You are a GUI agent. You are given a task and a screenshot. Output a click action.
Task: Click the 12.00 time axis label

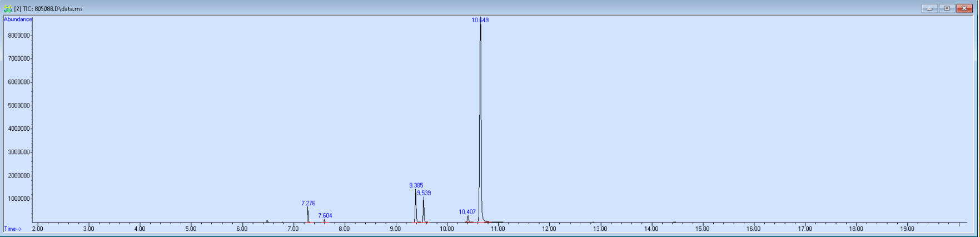tap(549, 229)
